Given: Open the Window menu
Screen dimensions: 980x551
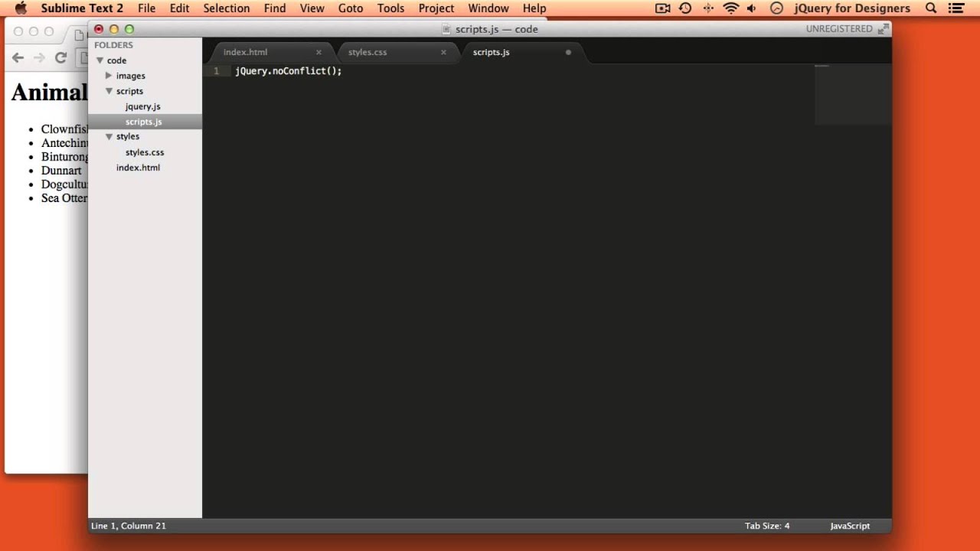Looking at the screenshot, I should point(488,8).
